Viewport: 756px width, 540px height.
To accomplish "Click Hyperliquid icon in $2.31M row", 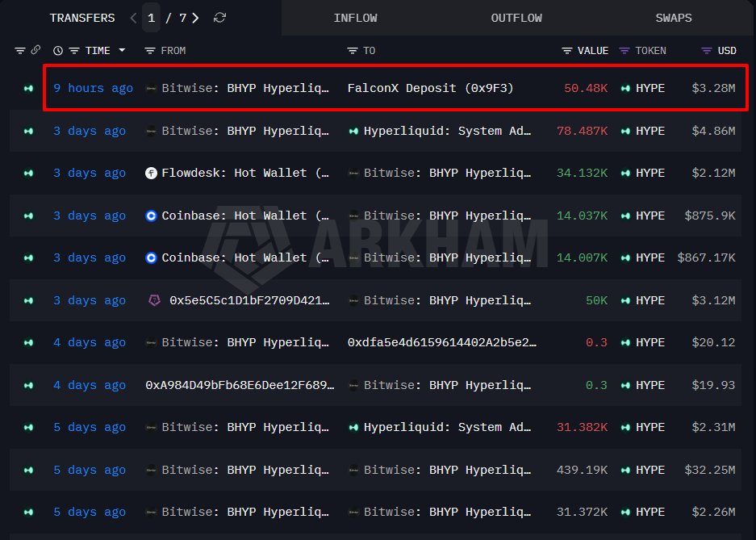I will [x=353, y=427].
